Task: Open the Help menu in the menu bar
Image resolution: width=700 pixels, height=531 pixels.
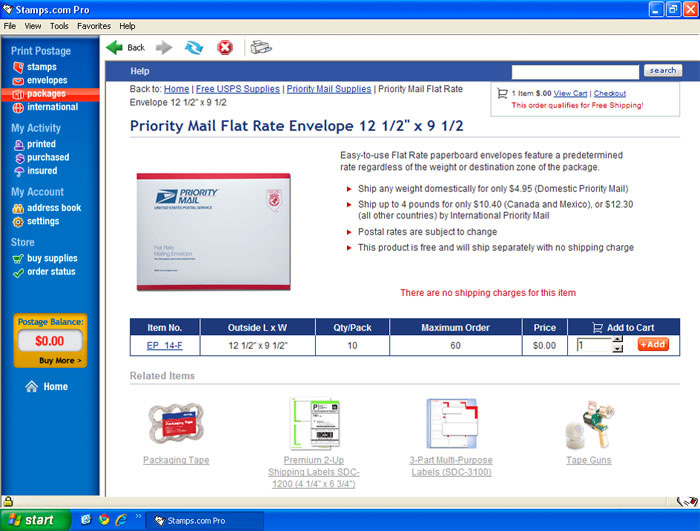Action: click(x=127, y=26)
